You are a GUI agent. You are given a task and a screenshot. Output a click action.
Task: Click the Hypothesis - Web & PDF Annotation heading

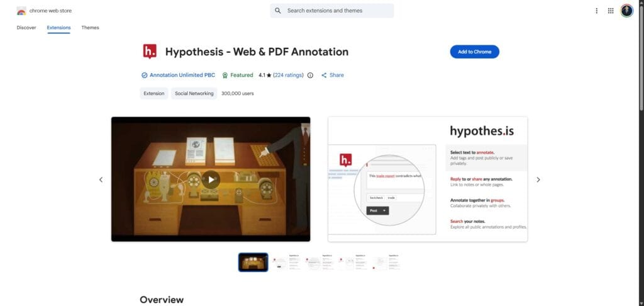pos(257,52)
